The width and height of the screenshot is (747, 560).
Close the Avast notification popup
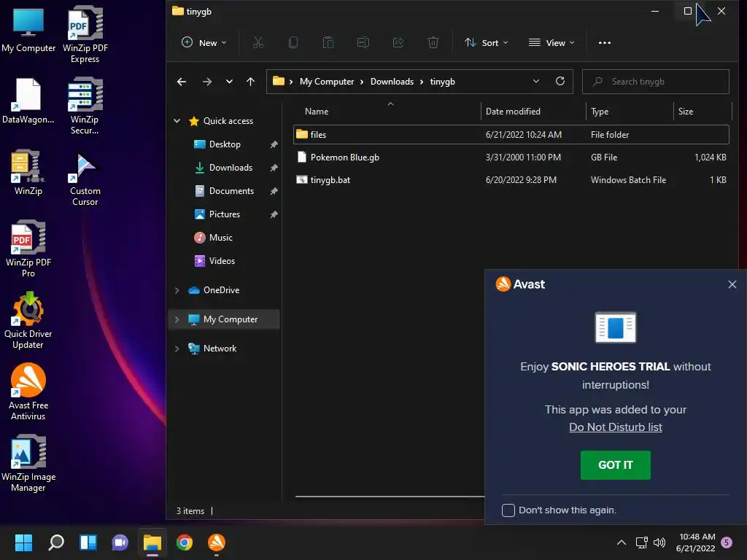pyautogui.click(x=732, y=284)
